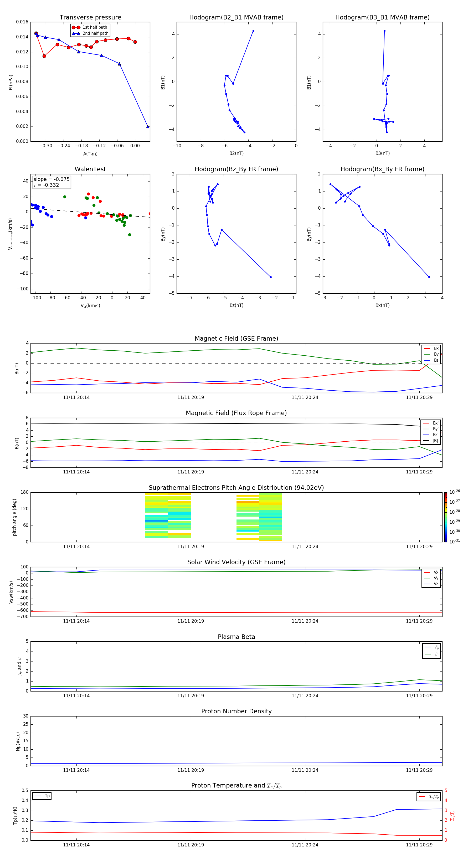Image resolution: width=473 pixels, height=868 pixels.
Task: Click the "WalenTest" plot title
Action: click(x=90, y=169)
